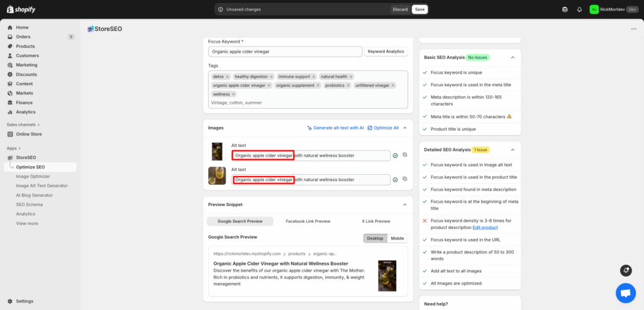Click into the Focus Keyword field
Viewport: 644px width, 310px height.
click(x=285, y=52)
